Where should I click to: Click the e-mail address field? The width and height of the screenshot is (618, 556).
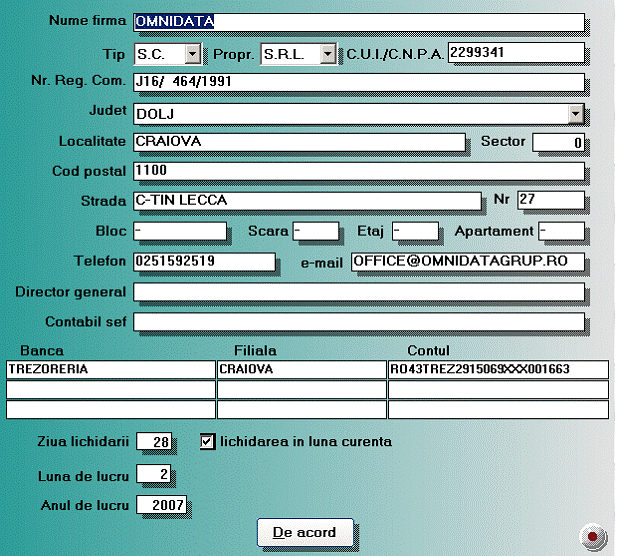coord(466,261)
